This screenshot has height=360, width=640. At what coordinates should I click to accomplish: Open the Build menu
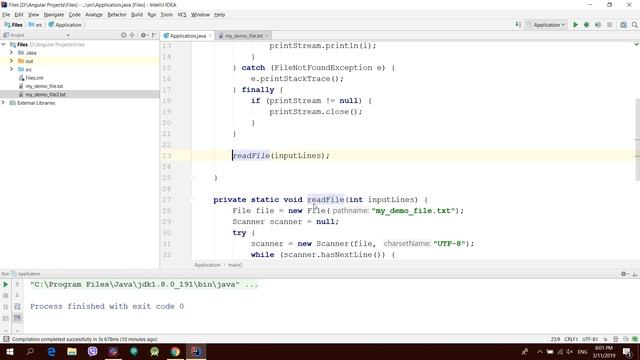(137, 15)
